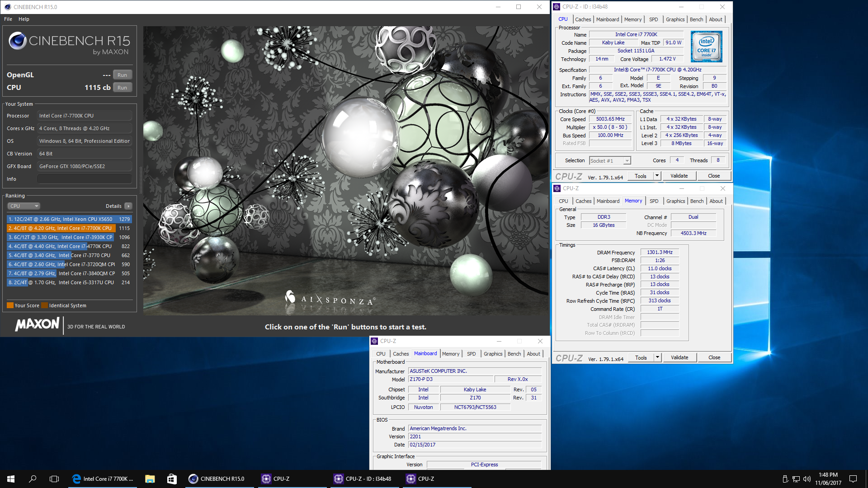
Task: Expand Tools dropdown arrow in Memory CPU-Z
Action: click(657, 357)
